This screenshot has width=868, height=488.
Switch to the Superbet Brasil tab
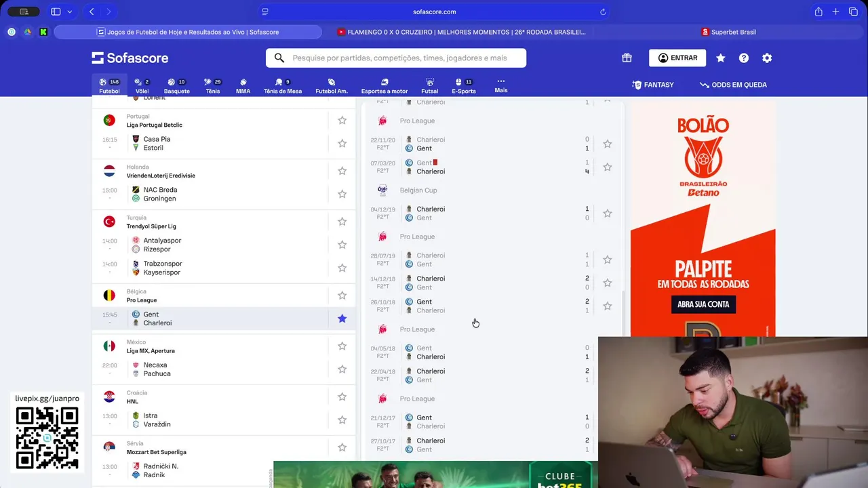[729, 32]
